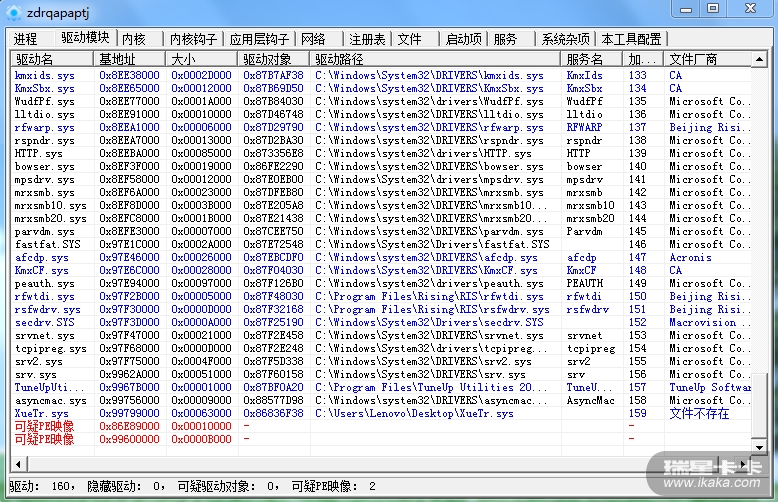Click the vertical scrollbar down arrow

click(x=759, y=447)
